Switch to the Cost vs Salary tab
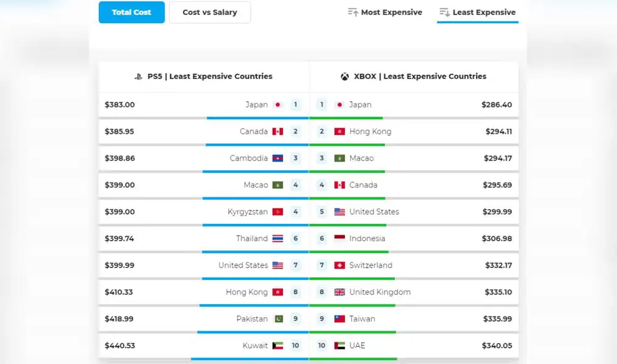The image size is (617, 364). pos(210,12)
